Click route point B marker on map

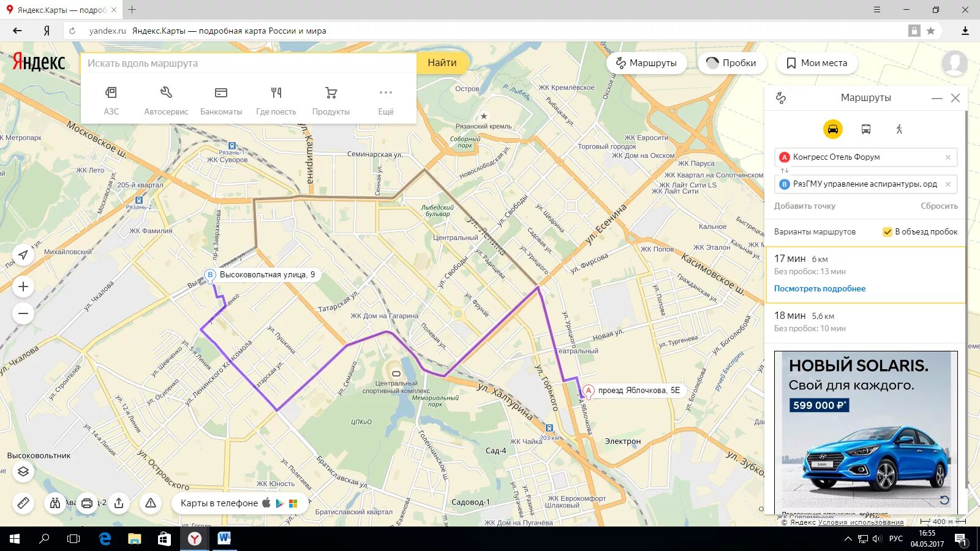[x=210, y=275]
